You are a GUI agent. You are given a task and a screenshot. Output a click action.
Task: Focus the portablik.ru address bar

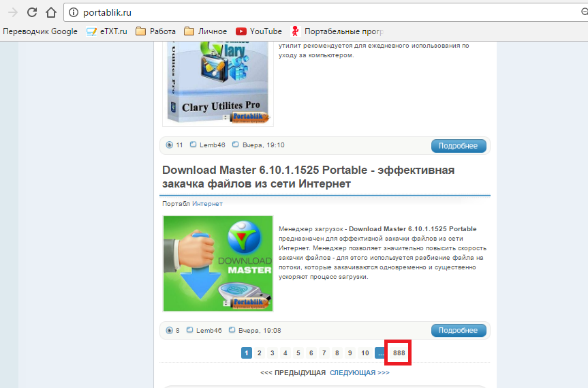[326, 12]
